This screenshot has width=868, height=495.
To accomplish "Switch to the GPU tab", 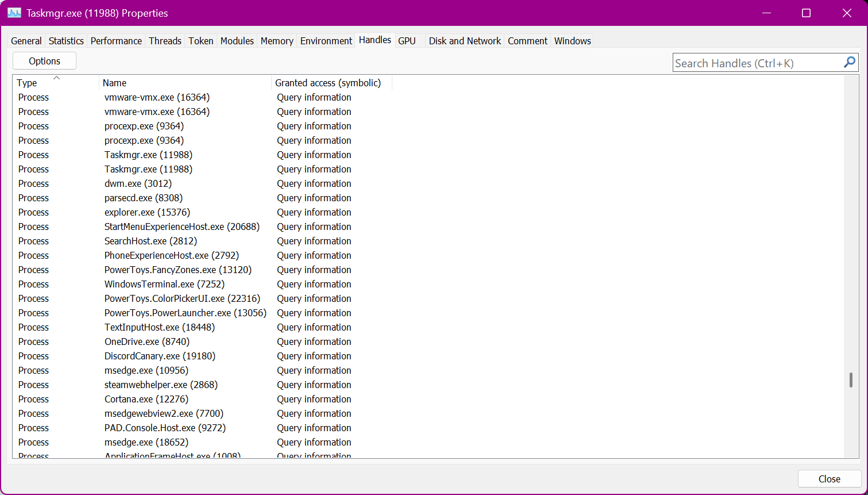I will point(407,41).
